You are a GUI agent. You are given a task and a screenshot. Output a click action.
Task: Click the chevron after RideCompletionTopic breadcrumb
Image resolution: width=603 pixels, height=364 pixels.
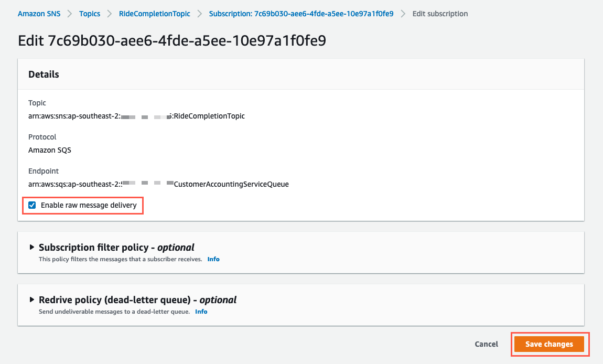click(x=200, y=14)
